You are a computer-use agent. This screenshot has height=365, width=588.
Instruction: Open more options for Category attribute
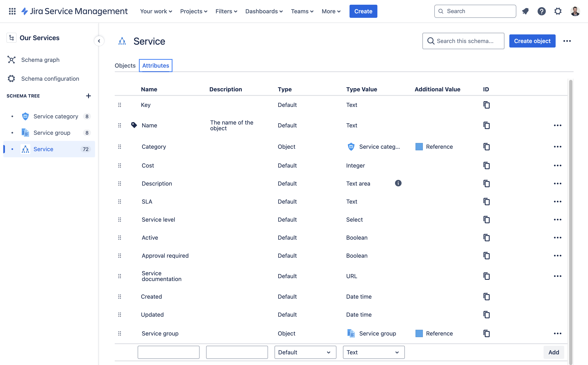(558, 146)
